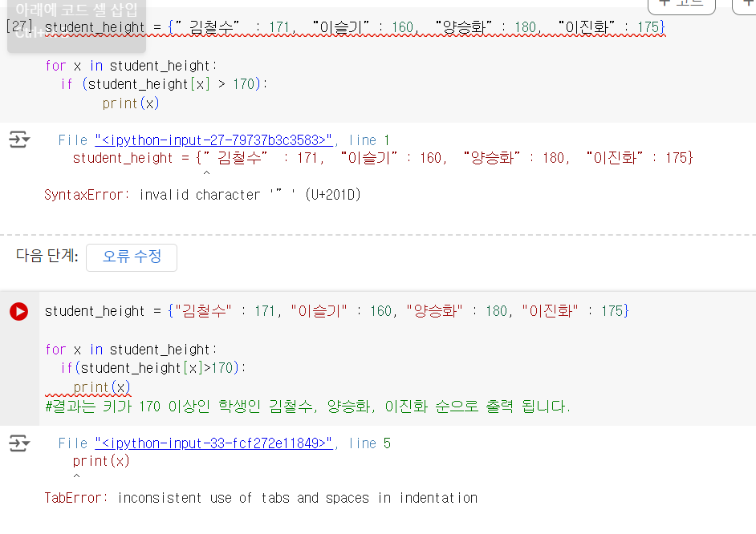The height and width of the screenshot is (534, 756).
Task: Click the red student_height line in the SyntaxError output
Action: pyautogui.click(x=383, y=158)
